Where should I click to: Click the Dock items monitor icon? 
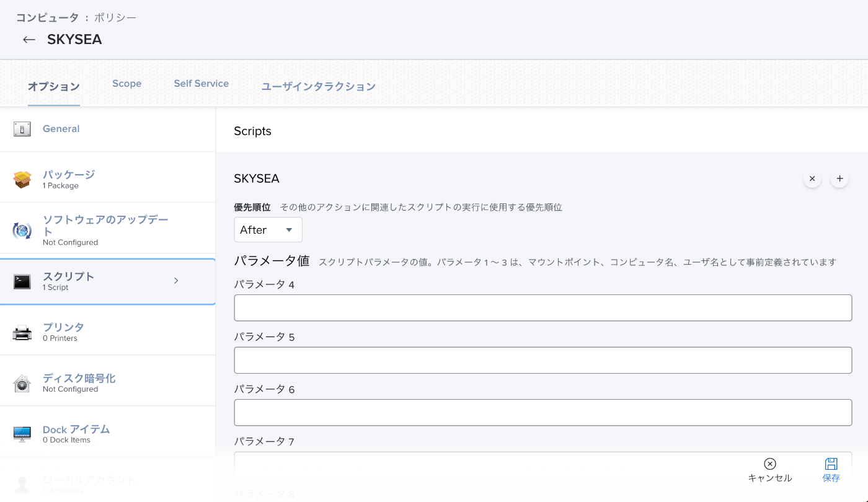point(22,434)
